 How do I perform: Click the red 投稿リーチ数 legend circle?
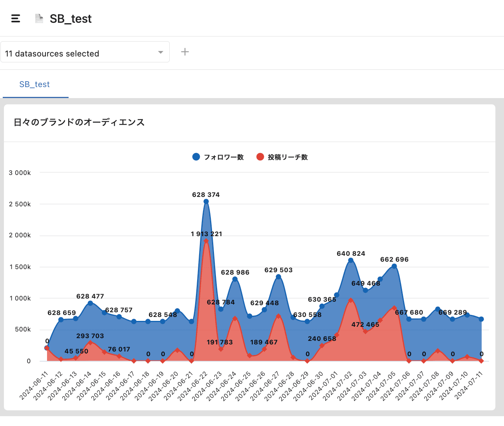point(260,157)
